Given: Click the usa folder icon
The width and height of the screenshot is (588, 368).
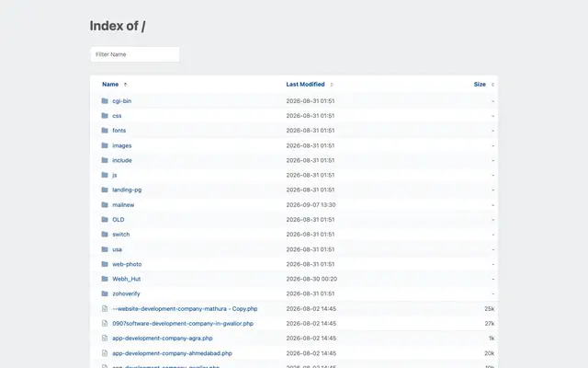Looking at the screenshot, I should pos(105,249).
